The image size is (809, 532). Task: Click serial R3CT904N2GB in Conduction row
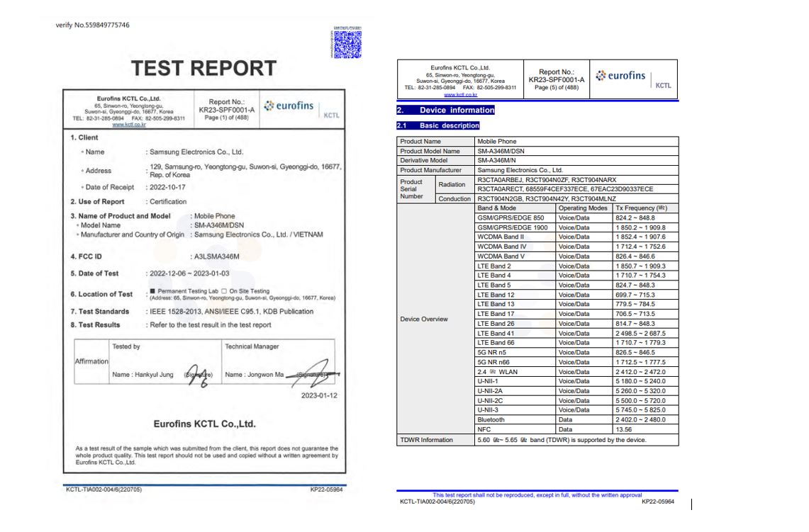coord(498,198)
